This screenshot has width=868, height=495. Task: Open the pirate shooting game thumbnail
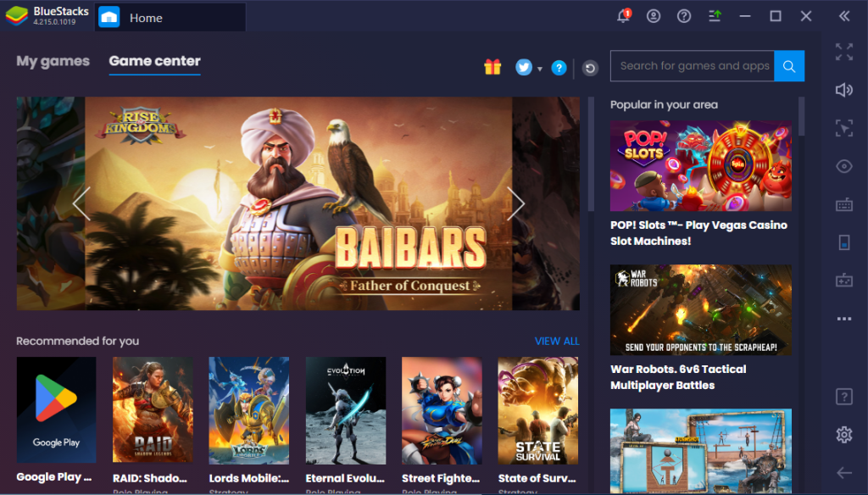pos(701,451)
